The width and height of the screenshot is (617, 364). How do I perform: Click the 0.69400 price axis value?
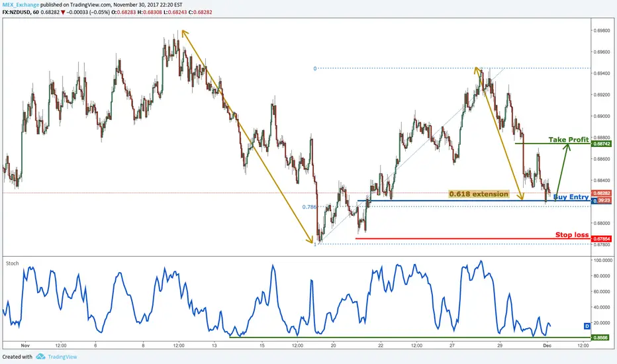click(x=602, y=73)
